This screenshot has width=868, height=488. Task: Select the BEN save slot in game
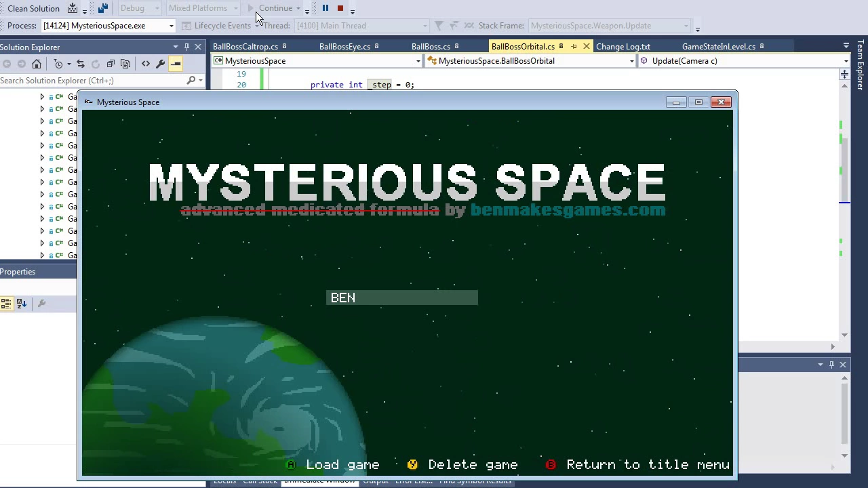402,298
